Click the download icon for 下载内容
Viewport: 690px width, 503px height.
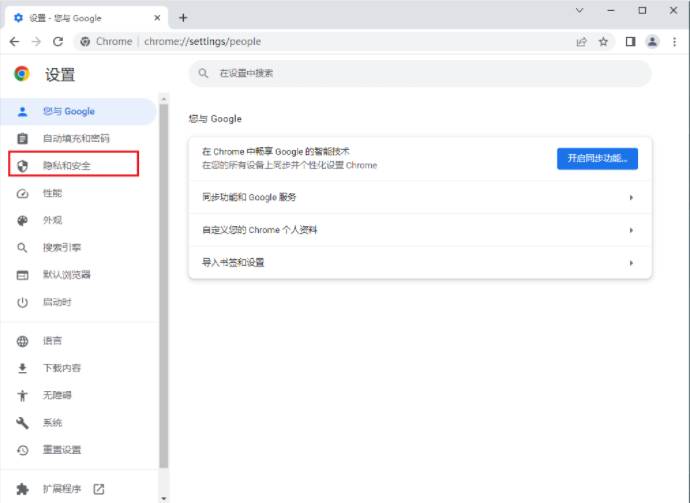click(x=22, y=368)
